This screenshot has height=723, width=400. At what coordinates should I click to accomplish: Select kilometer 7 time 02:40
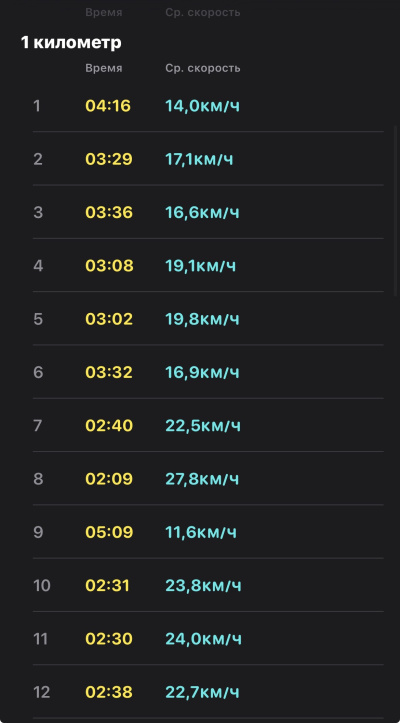coord(109,426)
